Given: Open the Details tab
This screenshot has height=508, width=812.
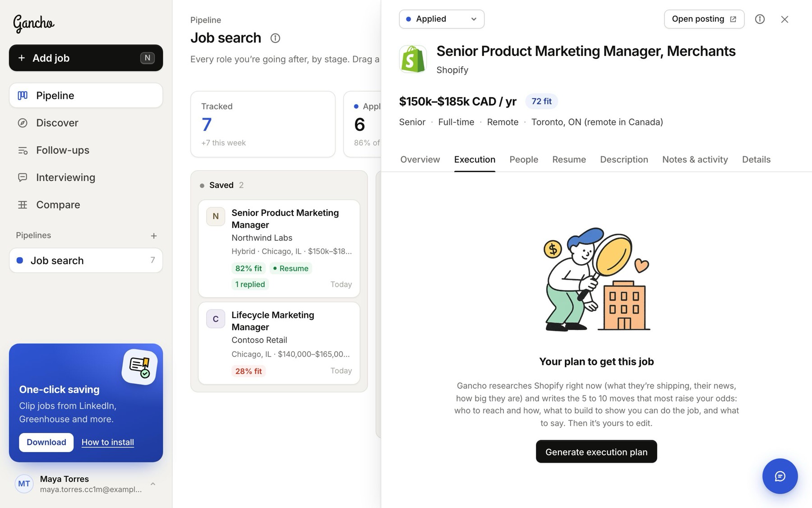Looking at the screenshot, I should (x=756, y=159).
